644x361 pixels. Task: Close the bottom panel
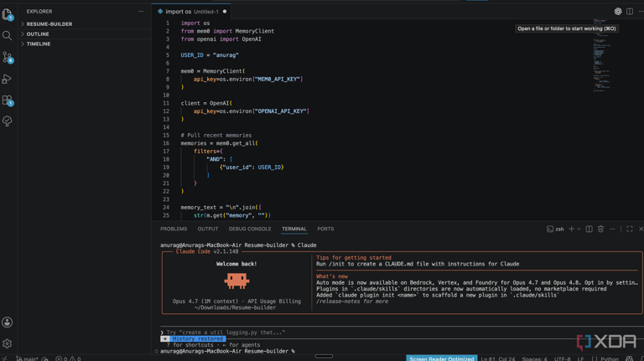(641, 229)
